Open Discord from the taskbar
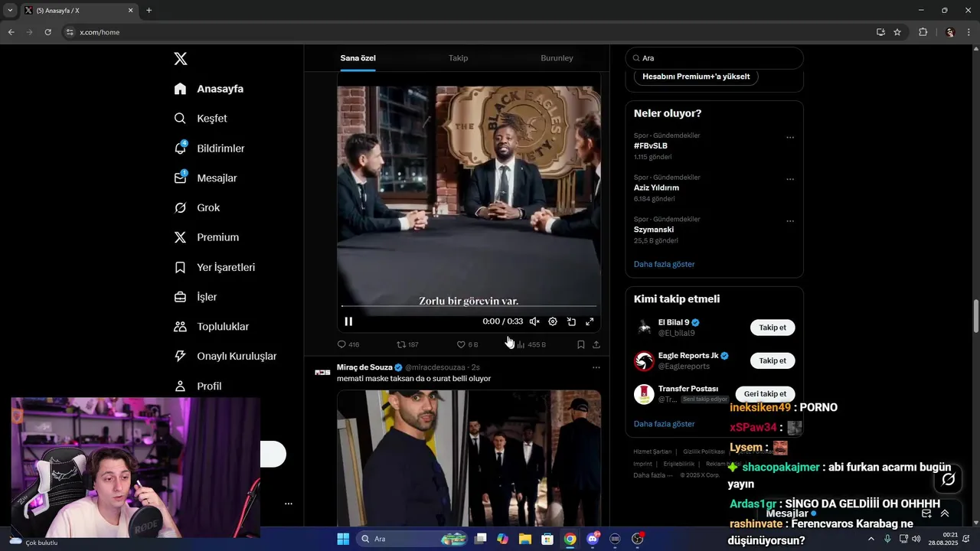The width and height of the screenshot is (980, 551). (593, 539)
